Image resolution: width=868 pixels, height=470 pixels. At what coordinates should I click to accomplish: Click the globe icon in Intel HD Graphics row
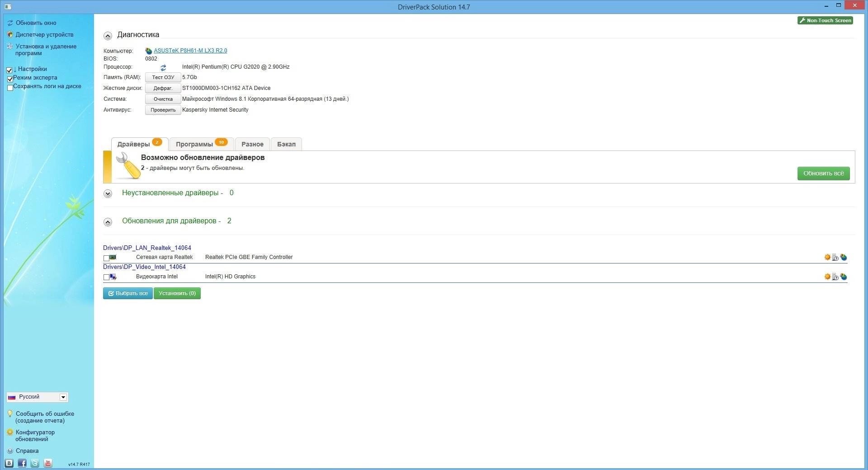point(844,277)
